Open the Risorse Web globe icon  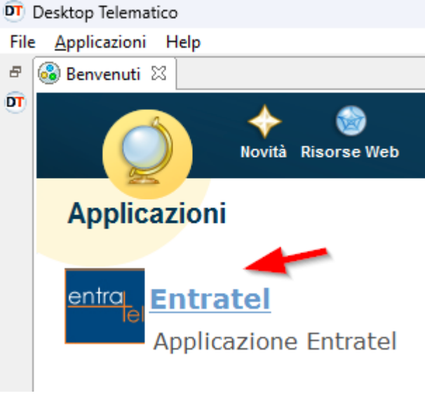tap(351, 121)
